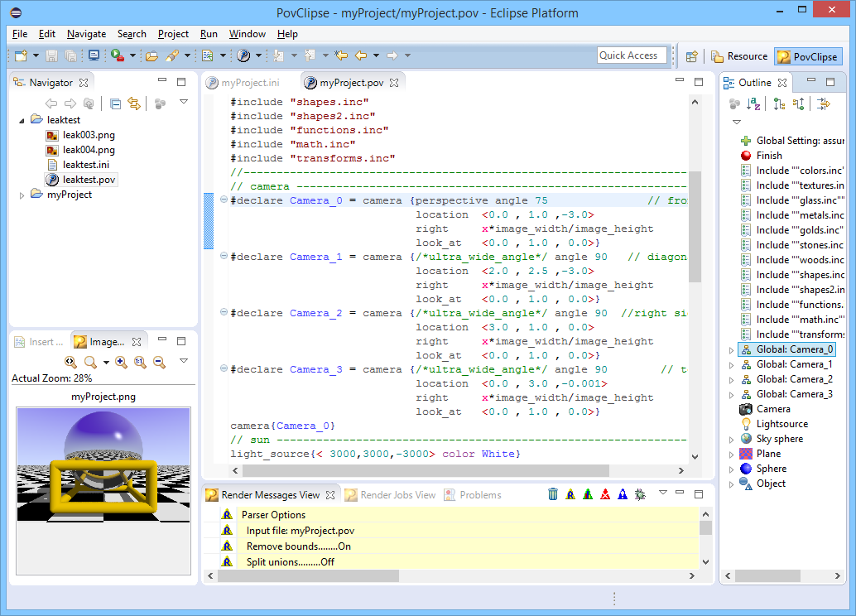This screenshot has height=616, width=856.
Task: Click the monitor icon in main toolbar
Action: tap(94, 55)
